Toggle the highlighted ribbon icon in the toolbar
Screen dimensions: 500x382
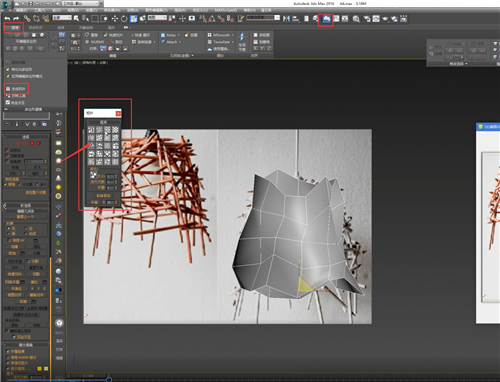coord(326,19)
